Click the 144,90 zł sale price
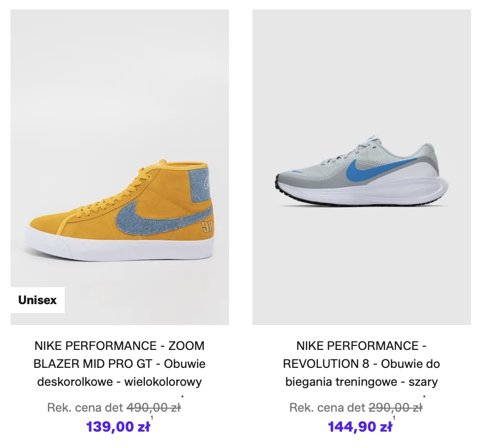This screenshot has width=483, height=448. coord(360,427)
